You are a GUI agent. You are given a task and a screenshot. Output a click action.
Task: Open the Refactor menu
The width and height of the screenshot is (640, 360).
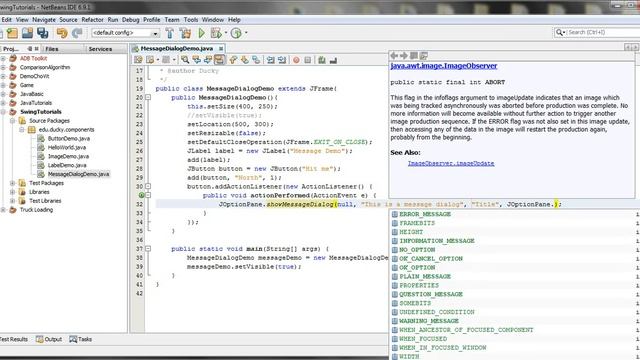[93, 20]
